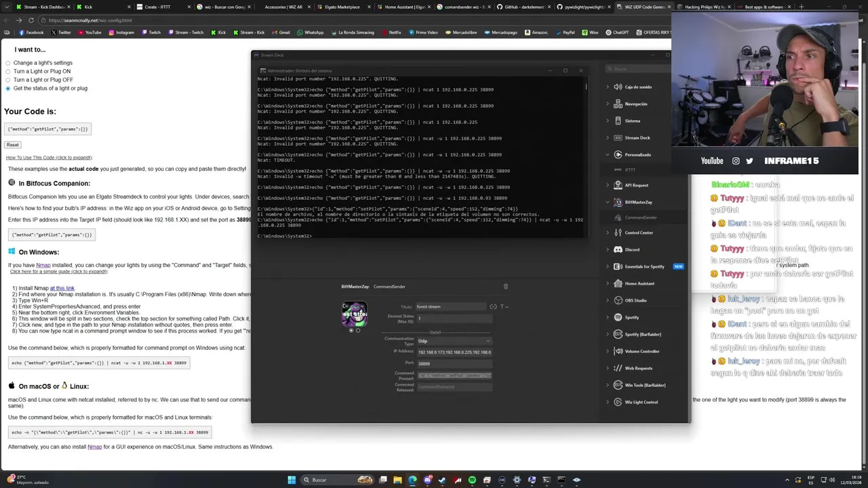868x488 pixels.
Task: Switch to the 'Create - IFTTT' browser tab
Action: 163,7
